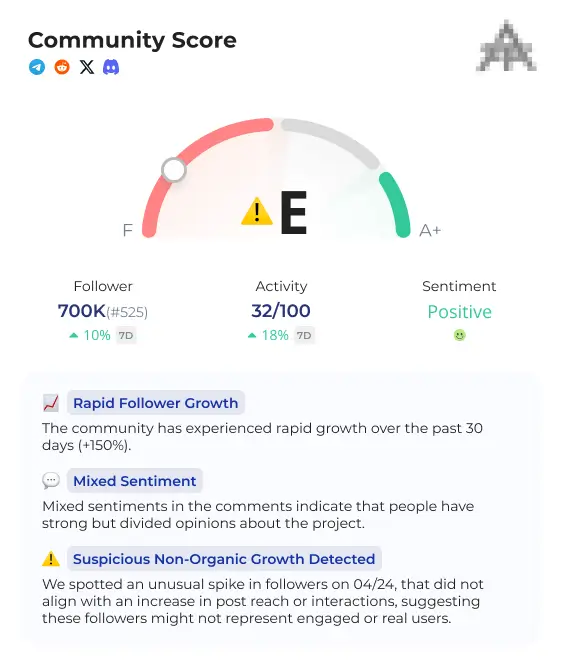Select the red chart Rapid Growth icon
The height and width of the screenshot is (671, 563).
click(x=51, y=403)
